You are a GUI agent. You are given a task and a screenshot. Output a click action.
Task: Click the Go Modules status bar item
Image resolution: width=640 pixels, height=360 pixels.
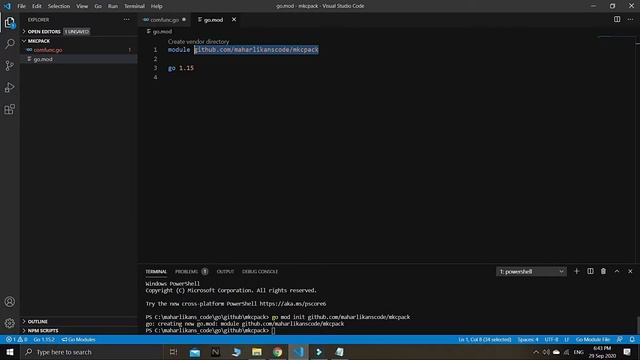click(x=78, y=340)
